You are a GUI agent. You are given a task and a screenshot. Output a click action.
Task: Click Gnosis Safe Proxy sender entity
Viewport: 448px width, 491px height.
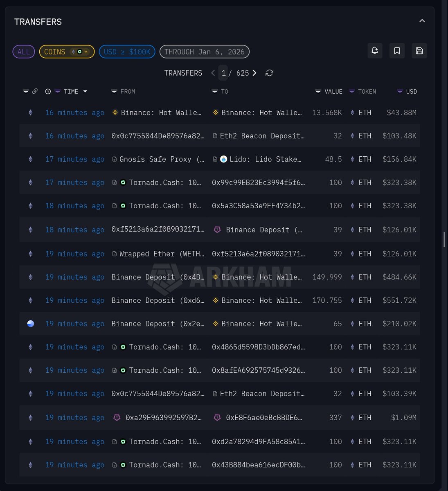(x=162, y=159)
